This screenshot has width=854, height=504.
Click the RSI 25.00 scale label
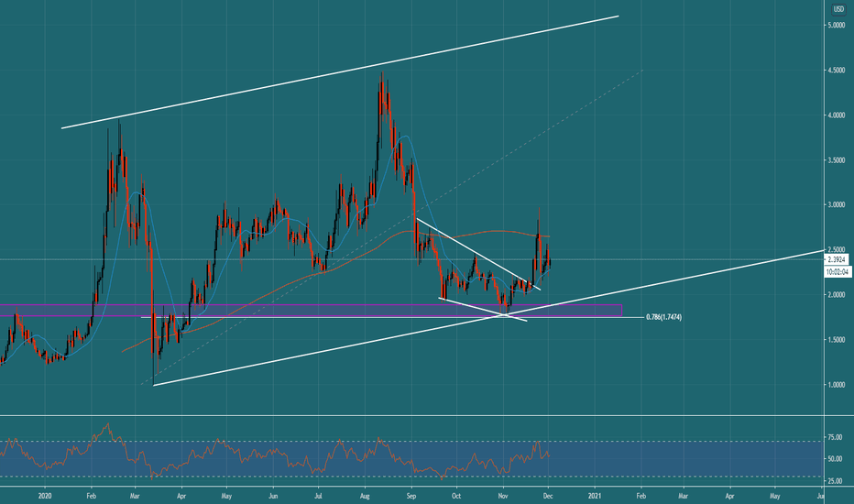point(835,481)
